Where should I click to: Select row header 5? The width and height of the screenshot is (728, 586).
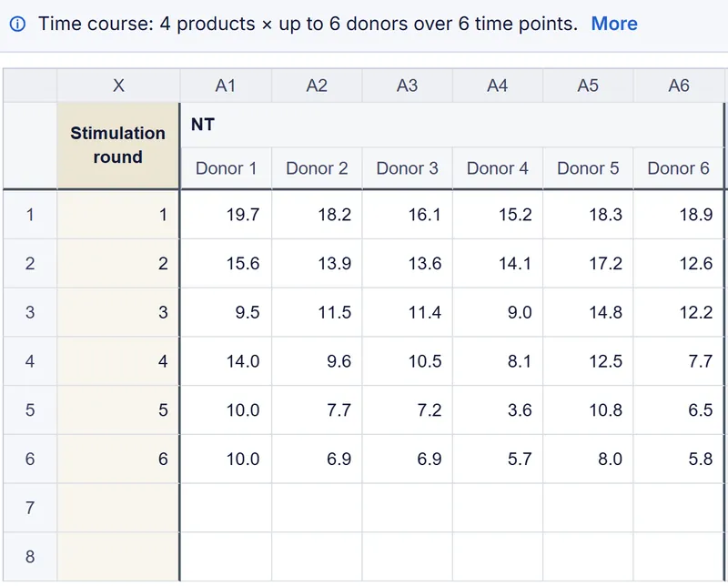point(30,410)
